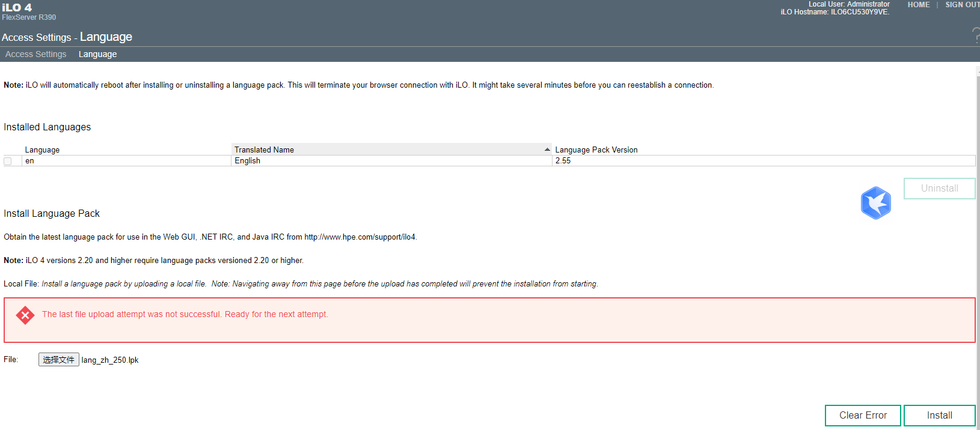Screen dimensions: 980x430
Task: Click the choose file button
Action: pos(59,360)
